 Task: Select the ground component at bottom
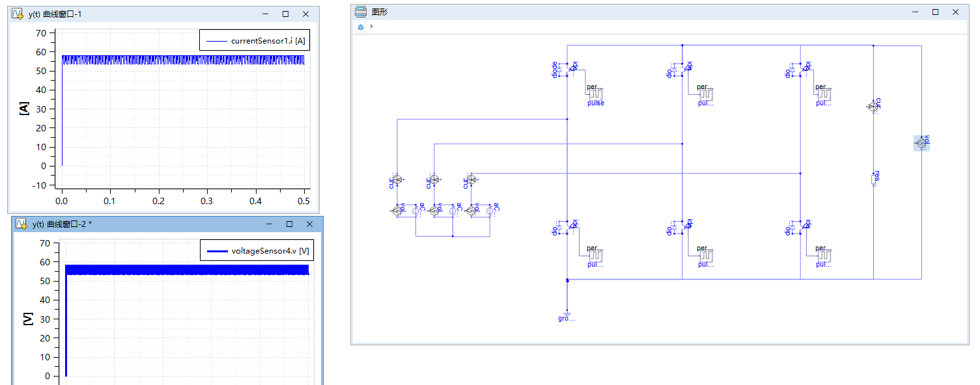567,313
